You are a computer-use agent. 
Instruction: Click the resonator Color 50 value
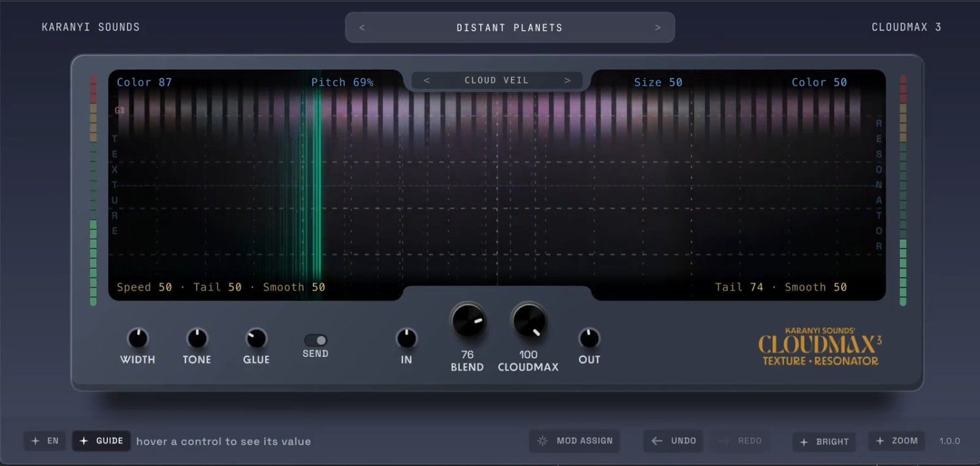(x=819, y=82)
